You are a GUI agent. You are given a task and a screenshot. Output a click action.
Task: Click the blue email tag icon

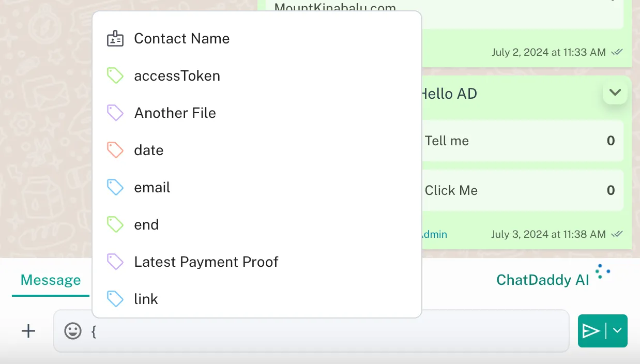pyautogui.click(x=115, y=188)
